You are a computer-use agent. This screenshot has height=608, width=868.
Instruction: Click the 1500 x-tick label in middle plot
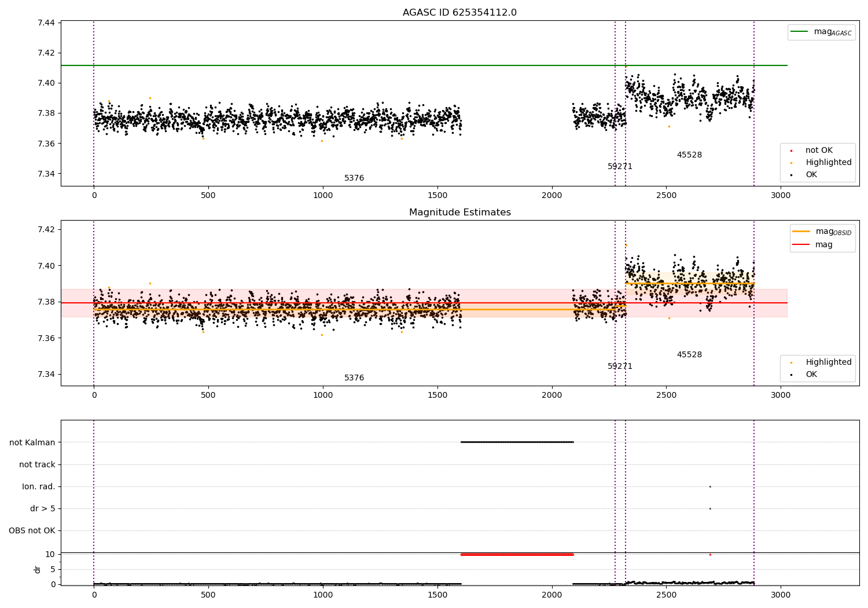point(437,395)
